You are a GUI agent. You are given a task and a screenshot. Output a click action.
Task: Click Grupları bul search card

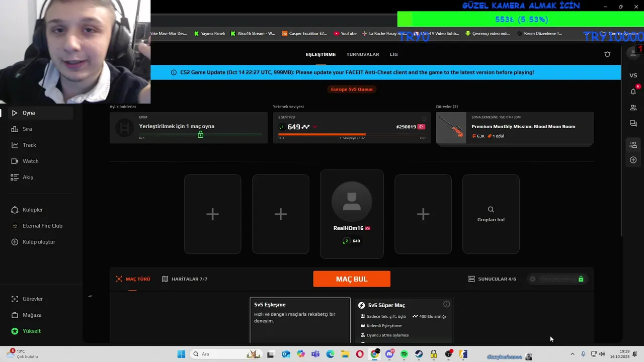coord(491,214)
